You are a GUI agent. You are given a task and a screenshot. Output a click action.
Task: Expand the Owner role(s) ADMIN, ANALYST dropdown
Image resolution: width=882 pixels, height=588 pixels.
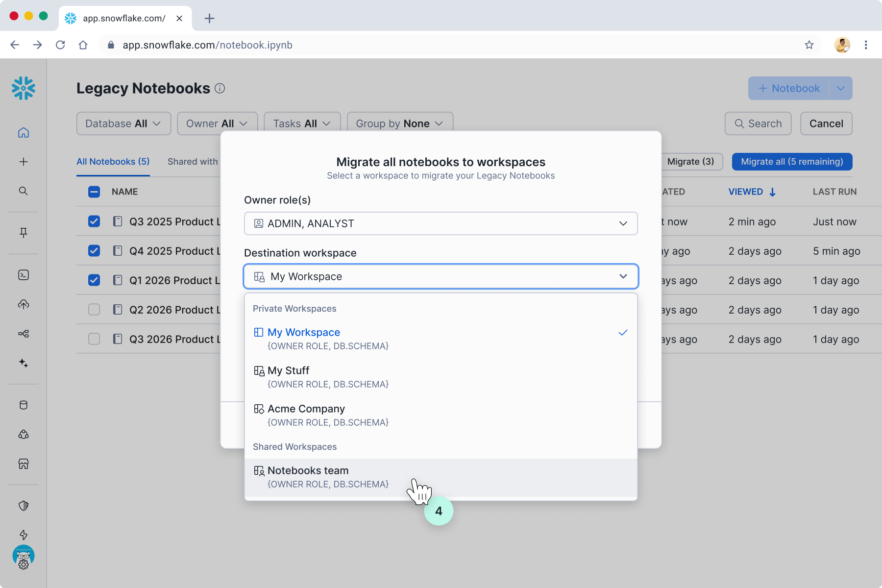pyautogui.click(x=441, y=223)
